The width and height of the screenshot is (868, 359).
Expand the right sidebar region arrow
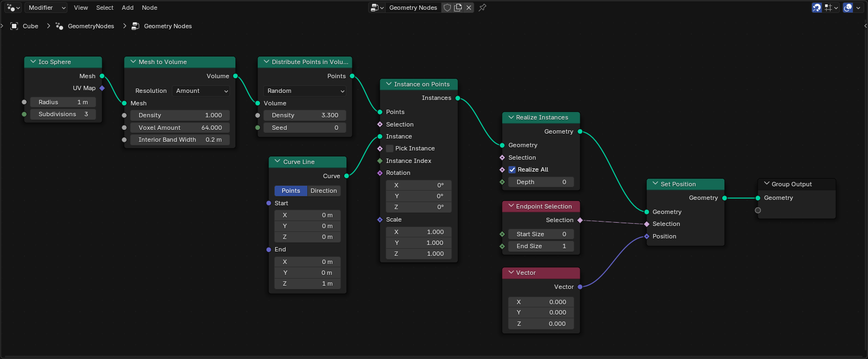click(865, 26)
